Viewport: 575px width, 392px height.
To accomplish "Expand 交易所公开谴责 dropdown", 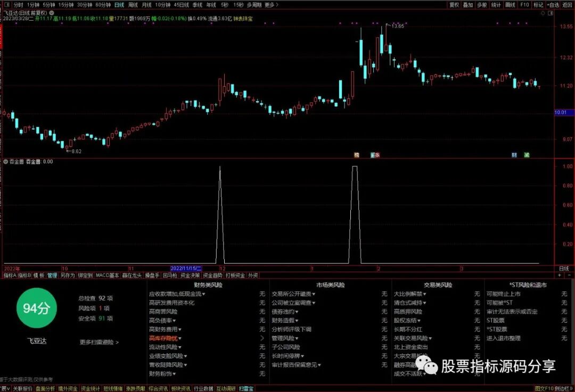I will point(314,294).
